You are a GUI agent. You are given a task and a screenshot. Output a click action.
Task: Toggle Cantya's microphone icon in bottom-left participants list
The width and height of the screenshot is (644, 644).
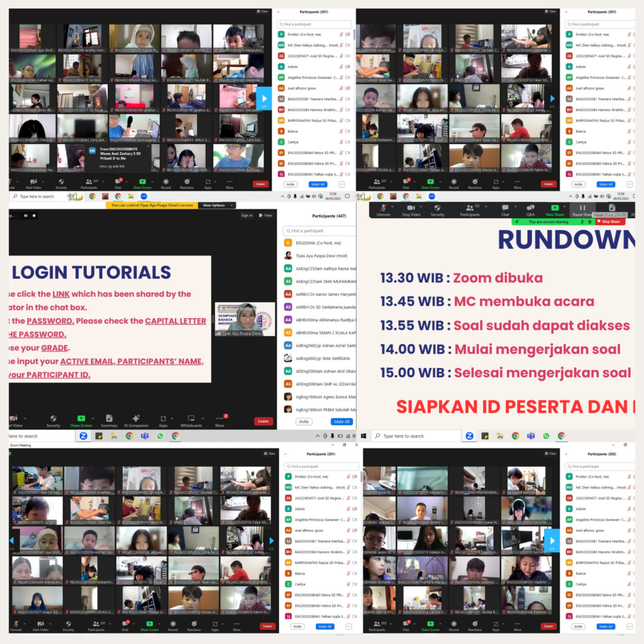click(x=348, y=584)
